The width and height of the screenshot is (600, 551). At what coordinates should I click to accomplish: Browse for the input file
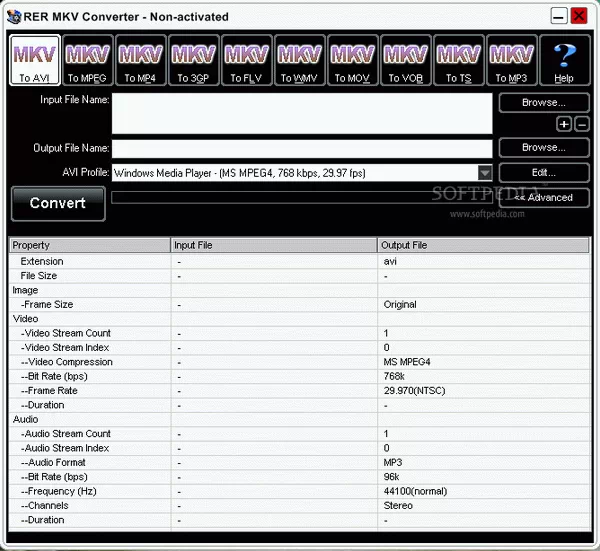(x=544, y=103)
